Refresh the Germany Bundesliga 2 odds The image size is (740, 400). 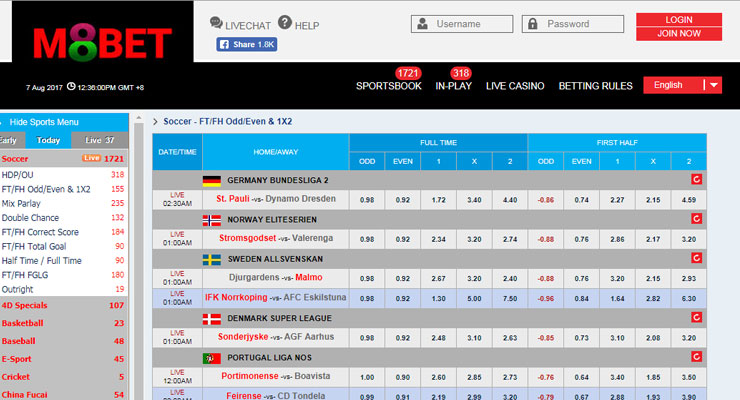click(725, 180)
